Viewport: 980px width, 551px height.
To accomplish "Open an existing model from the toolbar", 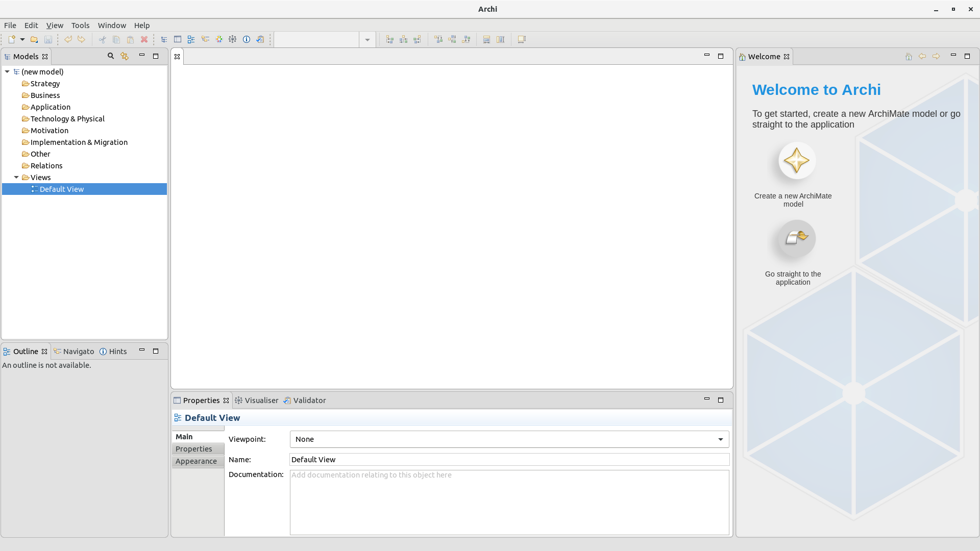I will [x=34, y=39].
